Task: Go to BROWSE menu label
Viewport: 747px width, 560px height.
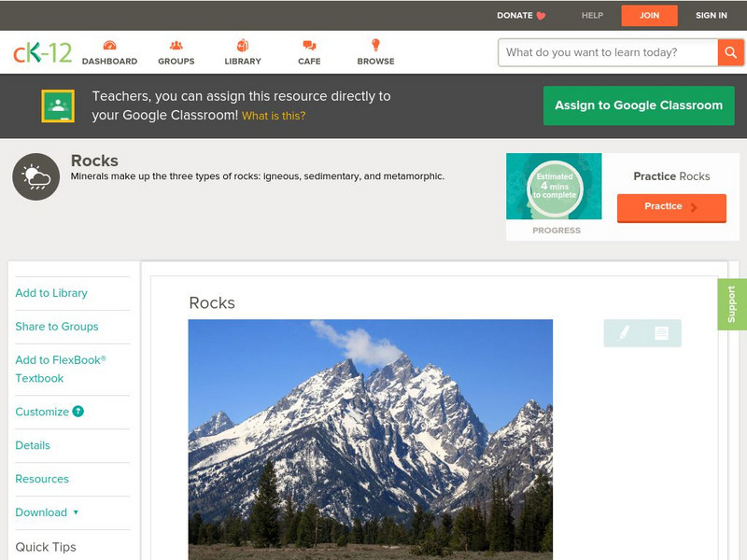Action: coord(376,62)
